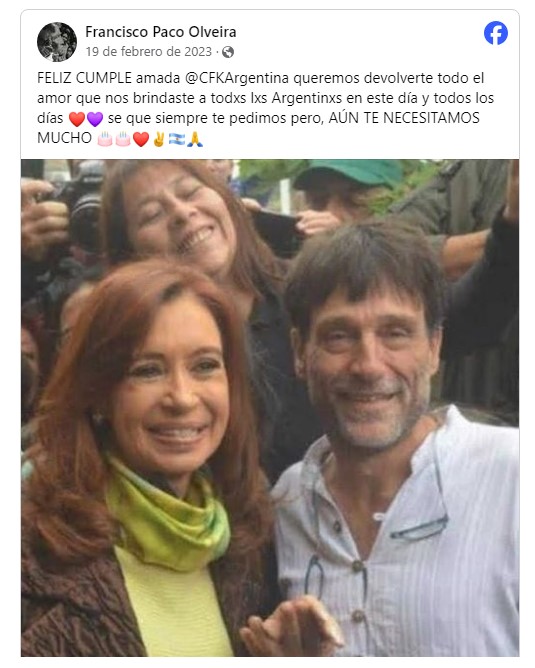
Task: Click the eyeglasses hanging on the white shirt
Action: tap(420, 530)
